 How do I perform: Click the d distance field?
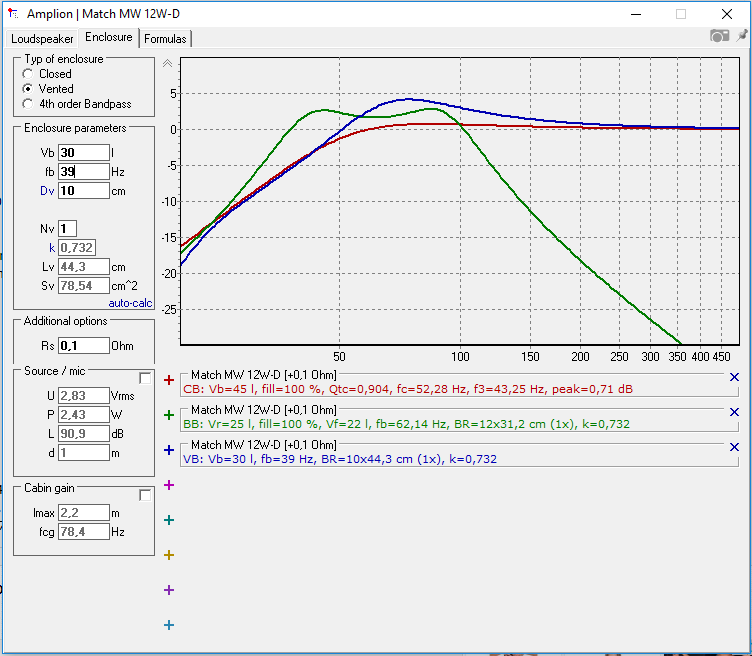(84, 453)
